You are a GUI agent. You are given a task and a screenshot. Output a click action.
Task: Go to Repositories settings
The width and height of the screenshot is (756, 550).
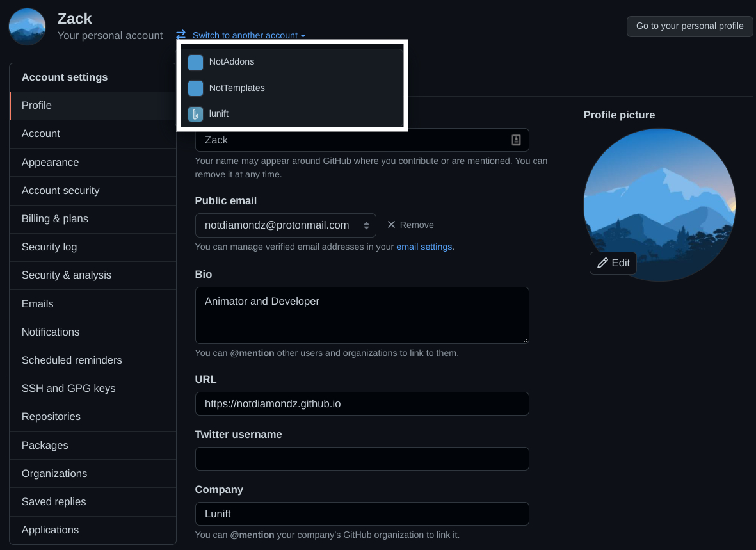coord(93,416)
